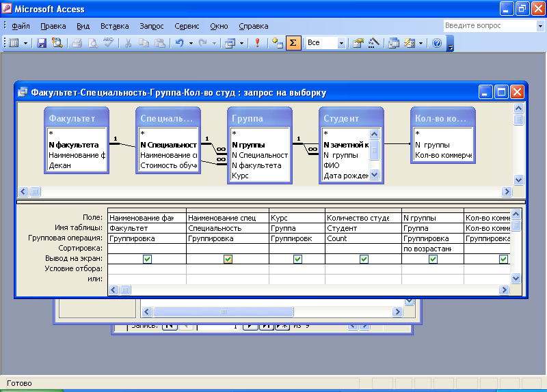Open the Redo history dropdown arrow
Screen dimensions: 547x392
coord(214,43)
